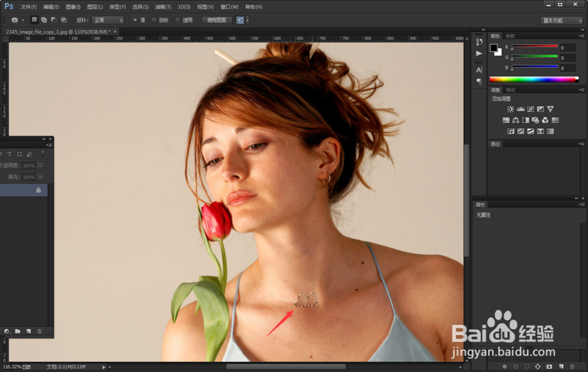Viewport: 588px width, 372px height.
Task: Click the zoom level 110.32% field
Action: point(12,367)
